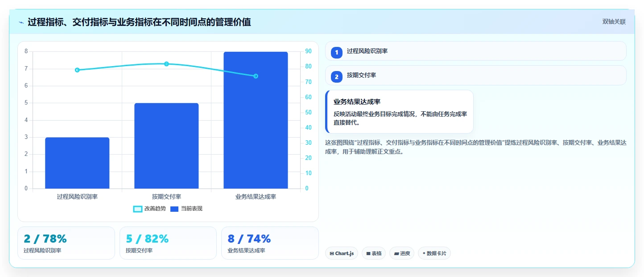Select the 过程风险识别率 list item numbered 1

click(x=475, y=51)
